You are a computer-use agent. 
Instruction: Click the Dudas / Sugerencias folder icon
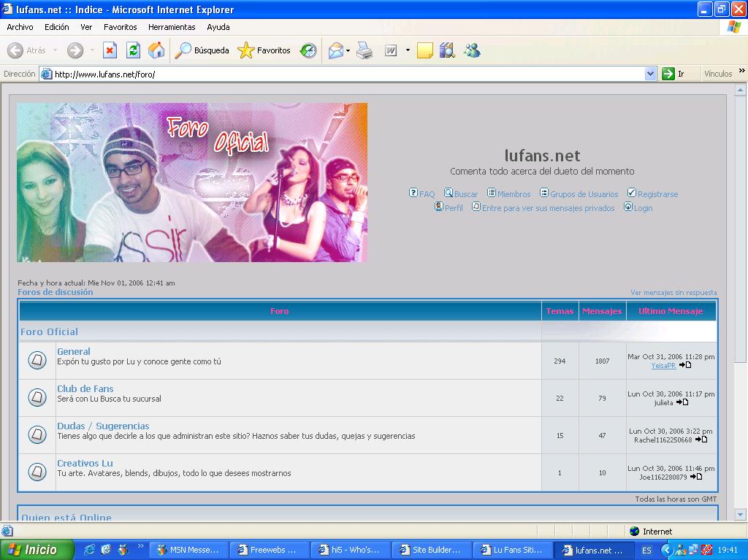click(37, 434)
